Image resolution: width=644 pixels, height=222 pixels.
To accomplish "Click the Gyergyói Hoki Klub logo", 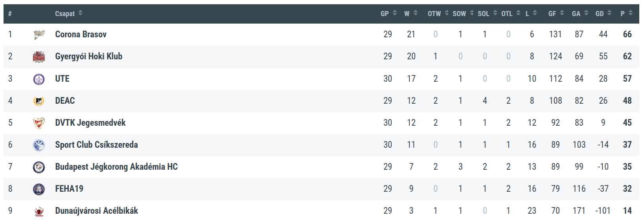I will point(39,57).
